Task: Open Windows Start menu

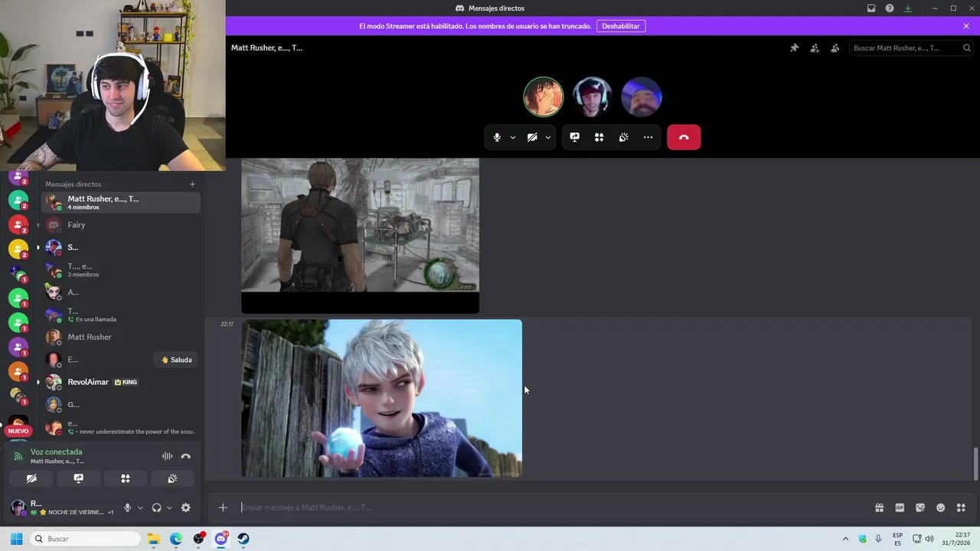Action: tap(16, 539)
